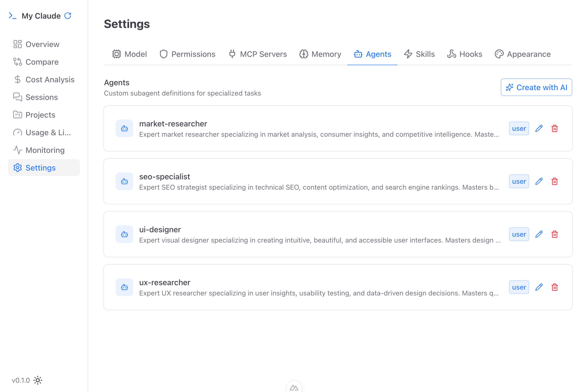Click the ui-designer agent name
The image size is (588, 392).
[x=160, y=230]
